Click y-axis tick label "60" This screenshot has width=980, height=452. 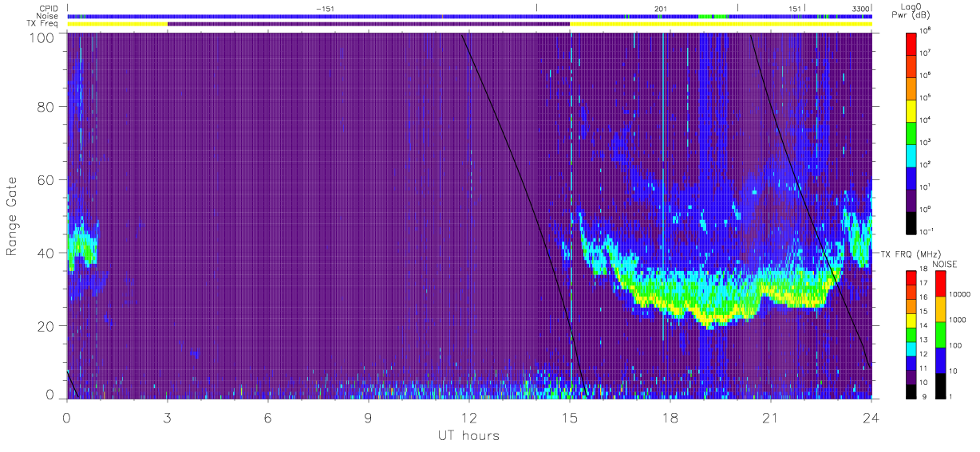click(46, 179)
